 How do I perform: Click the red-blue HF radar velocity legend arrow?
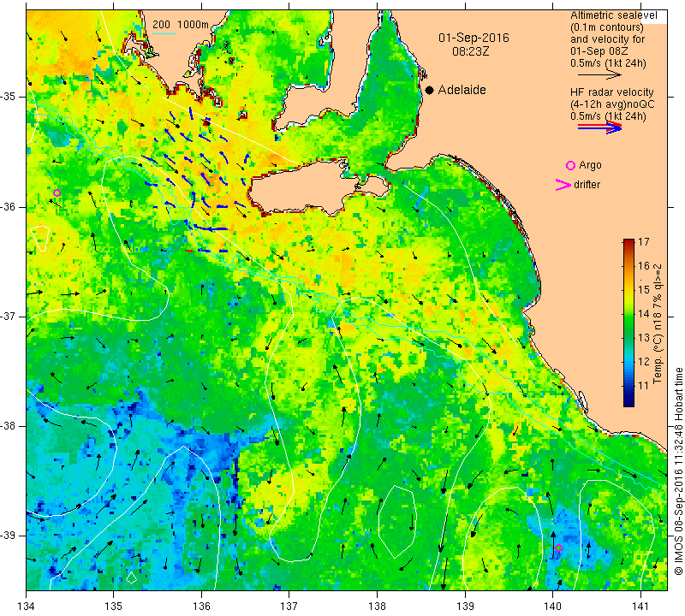point(599,127)
